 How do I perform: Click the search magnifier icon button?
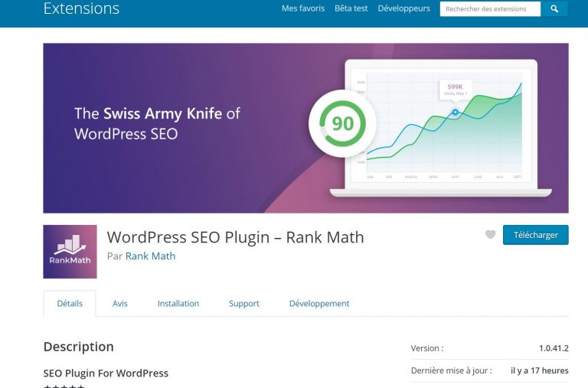click(554, 9)
